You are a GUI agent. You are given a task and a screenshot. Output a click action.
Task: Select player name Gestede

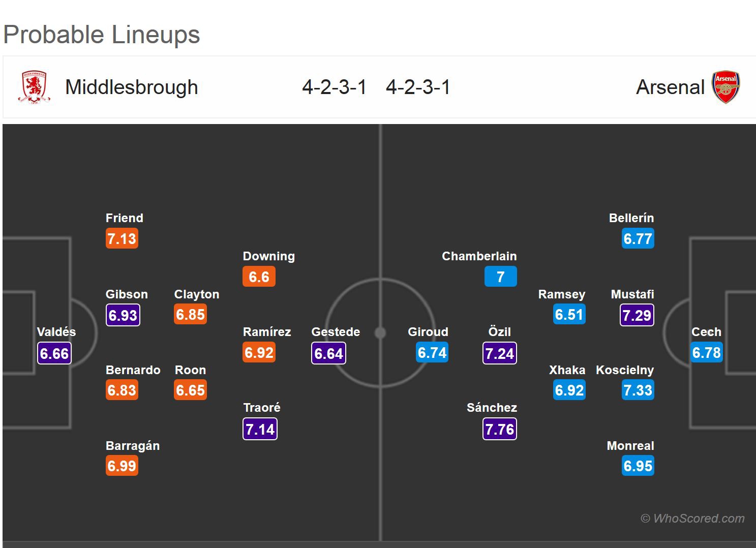click(x=336, y=332)
